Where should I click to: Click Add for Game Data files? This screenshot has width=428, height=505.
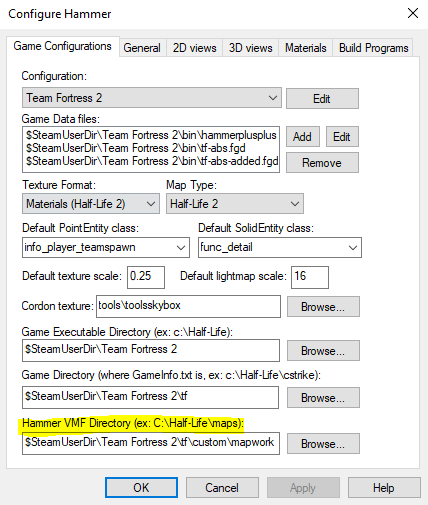coord(303,137)
